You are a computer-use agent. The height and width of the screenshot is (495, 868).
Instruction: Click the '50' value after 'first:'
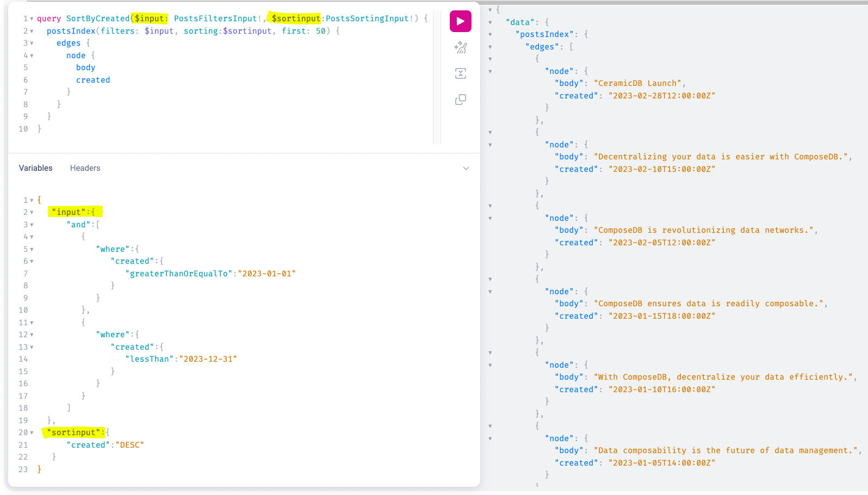pyautogui.click(x=321, y=31)
